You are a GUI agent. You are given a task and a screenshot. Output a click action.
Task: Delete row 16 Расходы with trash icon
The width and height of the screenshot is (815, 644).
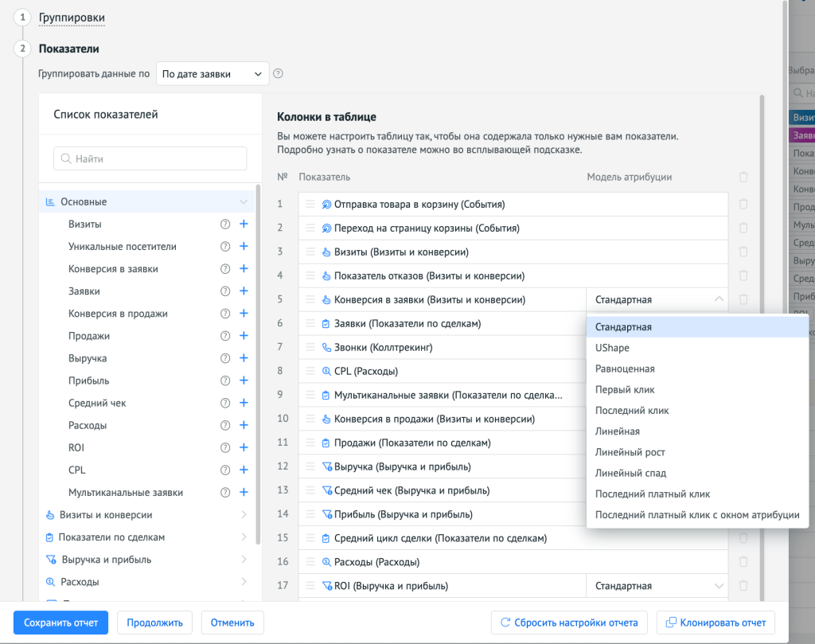click(x=743, y=562)
